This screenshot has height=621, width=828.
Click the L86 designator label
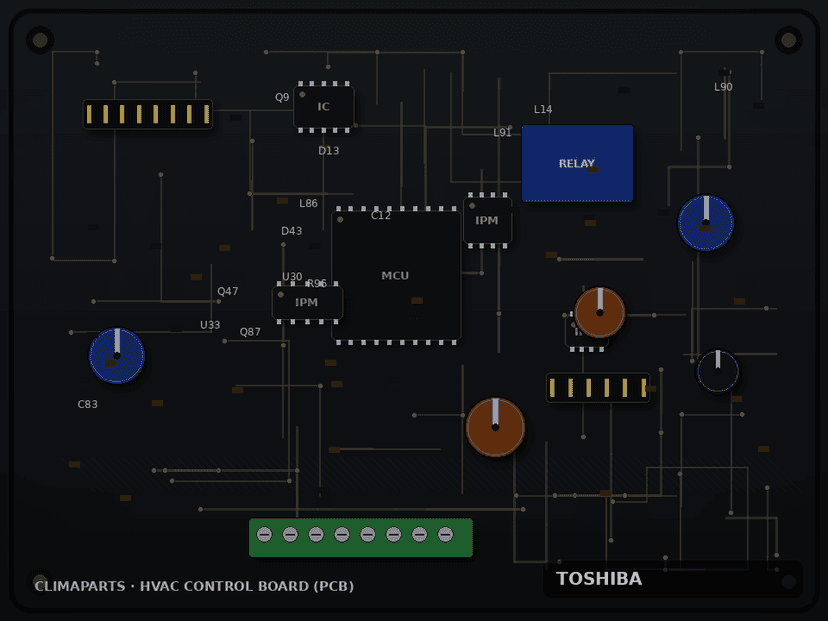pos(308,203)
